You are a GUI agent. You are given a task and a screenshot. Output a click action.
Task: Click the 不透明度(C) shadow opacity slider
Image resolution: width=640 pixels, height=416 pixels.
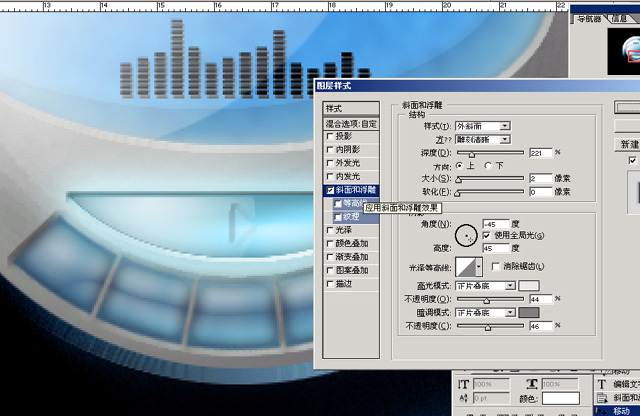[490, 326]
